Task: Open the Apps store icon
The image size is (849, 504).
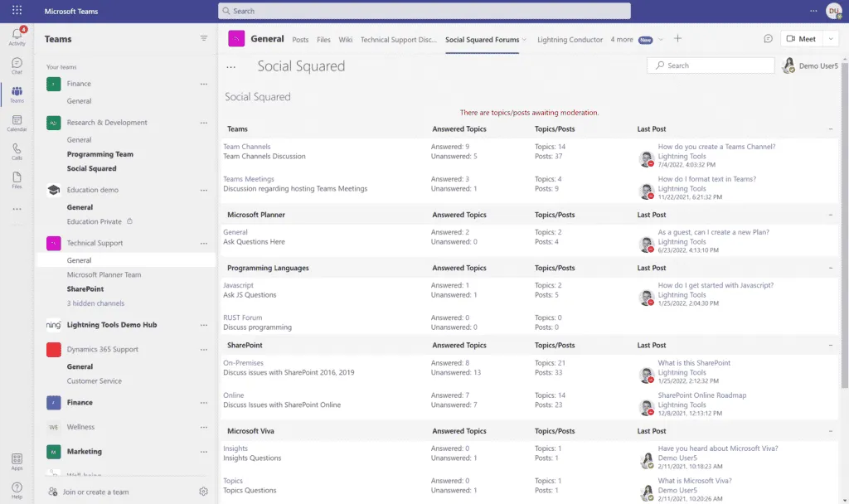Action: coord(17,461)
